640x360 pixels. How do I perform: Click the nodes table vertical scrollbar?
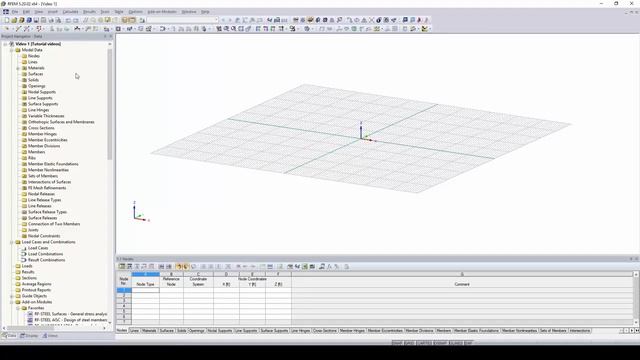tap(636, 298)
